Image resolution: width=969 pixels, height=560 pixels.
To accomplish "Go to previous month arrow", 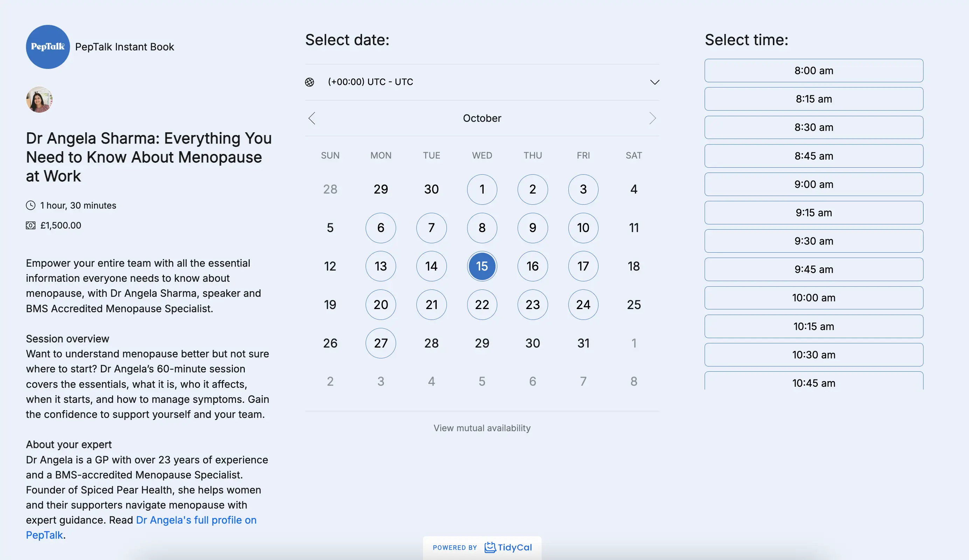I will coord(312,118).
